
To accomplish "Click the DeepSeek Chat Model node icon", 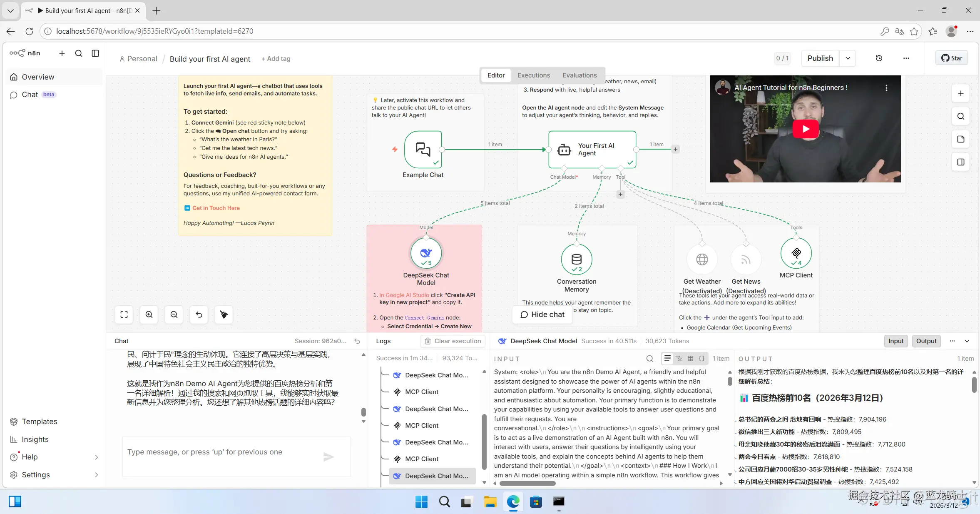I will pyautogui.click(x=426, y=253).
